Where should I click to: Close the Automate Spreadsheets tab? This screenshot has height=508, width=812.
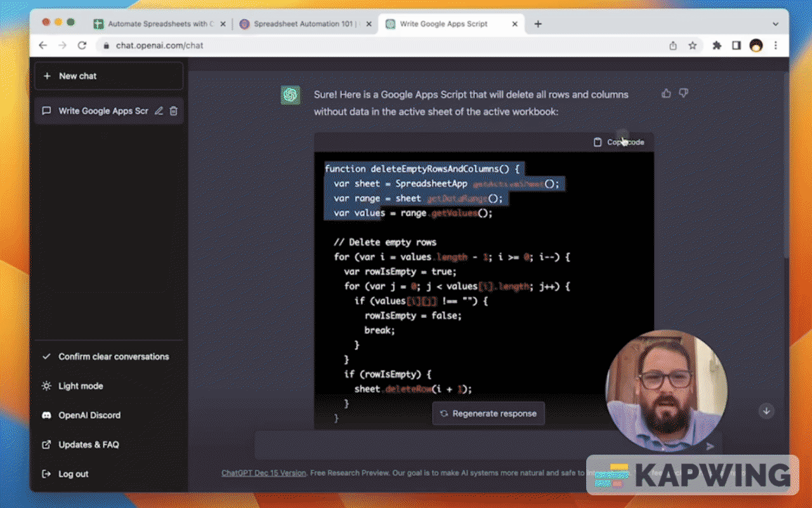tap(223, 24)
